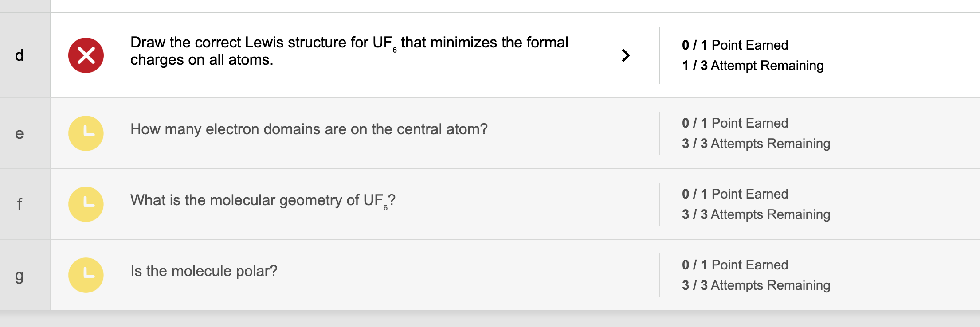The height and width of the screenshot is (327, 980).
Task: Select row label d in the sidebar
Action: tap(20, 54)
